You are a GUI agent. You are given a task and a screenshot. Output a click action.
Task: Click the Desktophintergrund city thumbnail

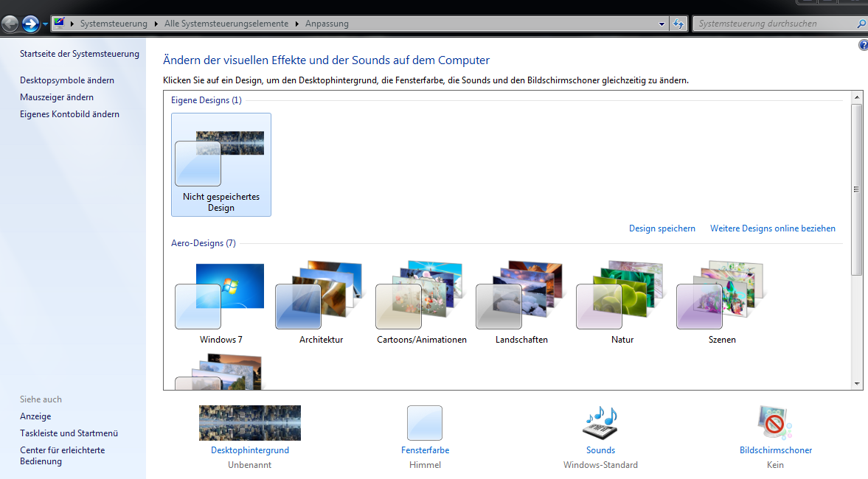tap(250, 423)
